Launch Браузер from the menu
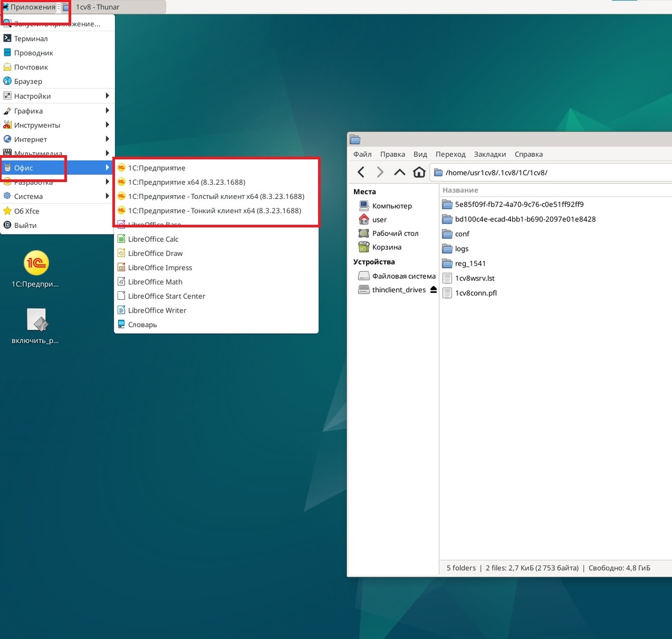672x639 pixels. pyautogui.click(x=57, y=81)
